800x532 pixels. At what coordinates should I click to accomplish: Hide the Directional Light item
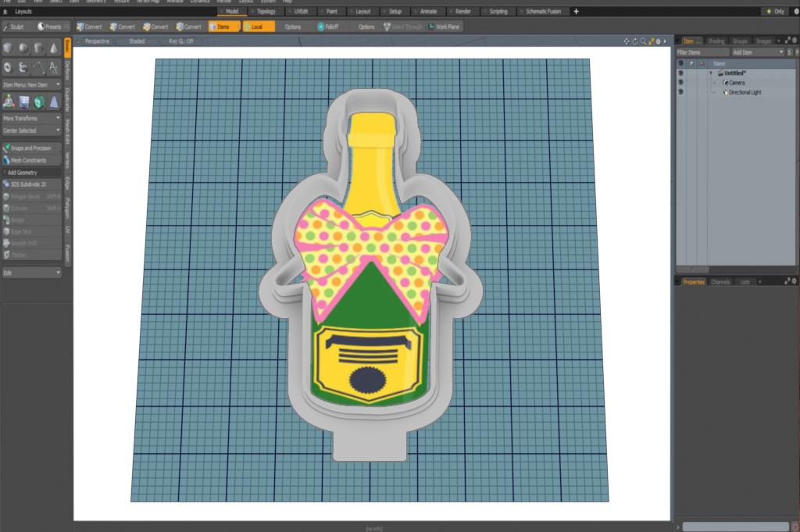tap(680, 92)
